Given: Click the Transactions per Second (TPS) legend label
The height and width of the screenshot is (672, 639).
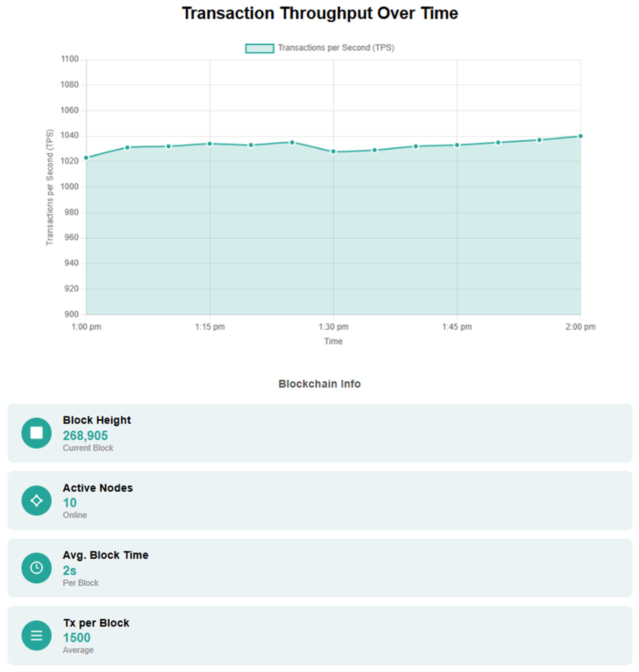Looking at the screenshot, I should coord(336,48).
